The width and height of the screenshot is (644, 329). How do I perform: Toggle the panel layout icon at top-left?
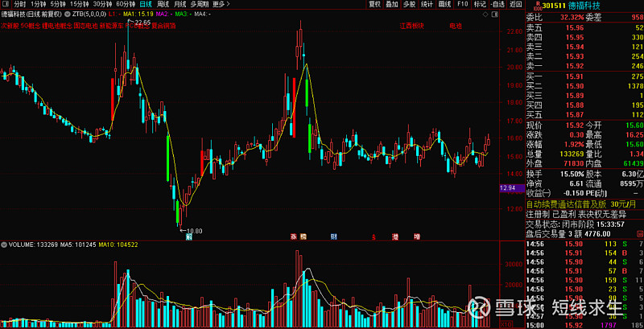click(5, 5)
